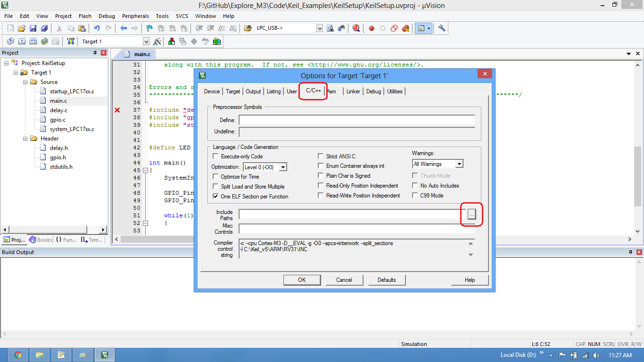Collapse the Header folder node
Viewport: 644px width, 362px height.
pyautogui.click(x=25, y=139)
